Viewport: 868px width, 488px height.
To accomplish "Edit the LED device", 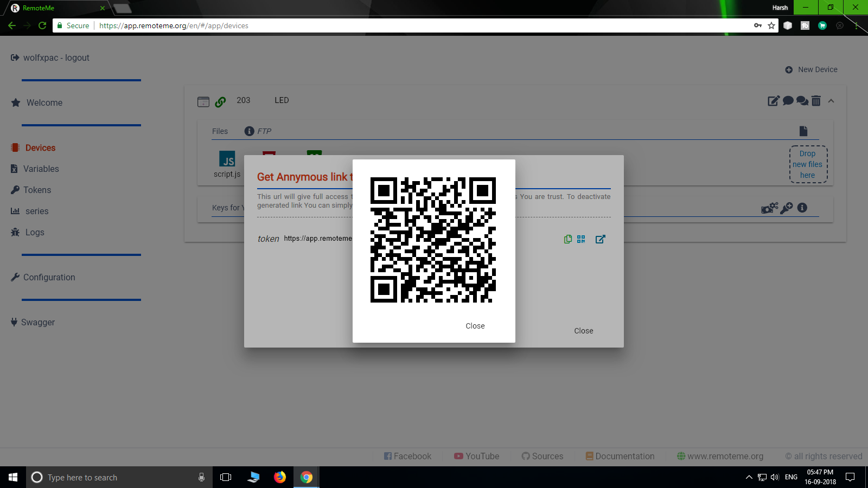I will (x=774, y=101).
